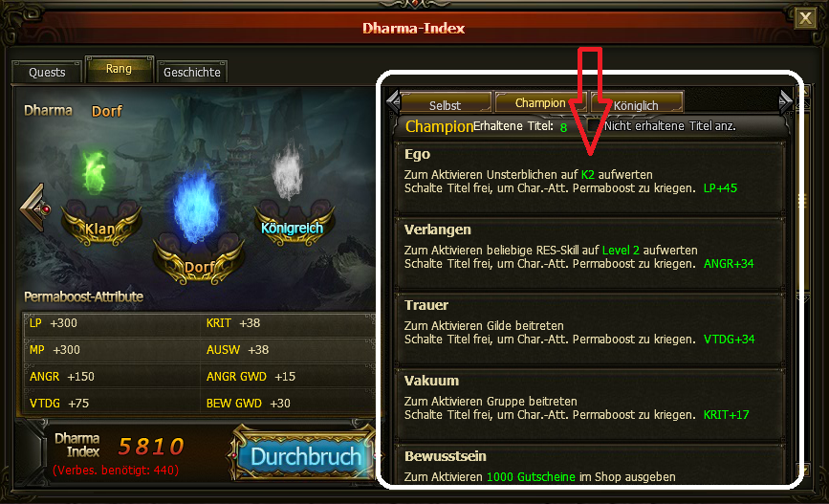Screen dimensions: 829x504
Task: Click the left arrow beside the Klan emblem
Action: (34, 208)
